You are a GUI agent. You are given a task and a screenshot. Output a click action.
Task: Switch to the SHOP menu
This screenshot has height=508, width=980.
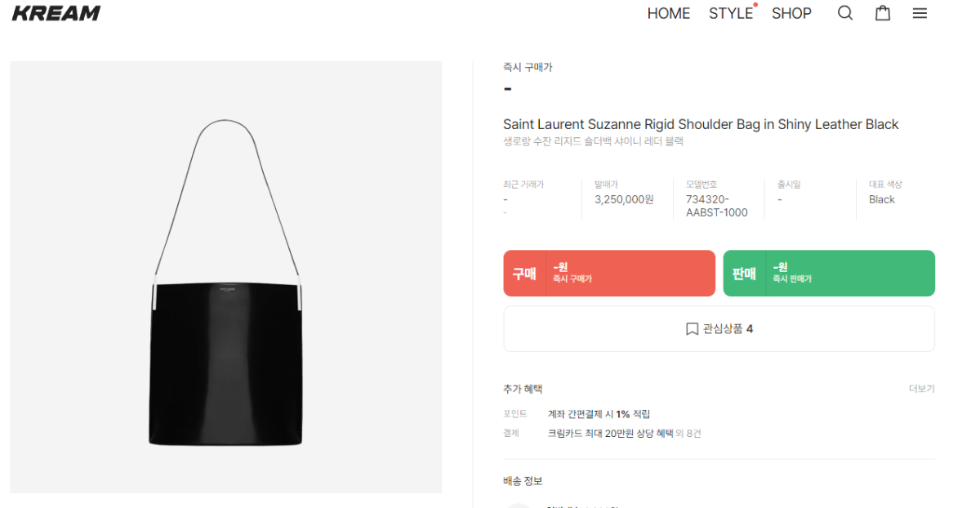tap(791, 13)
